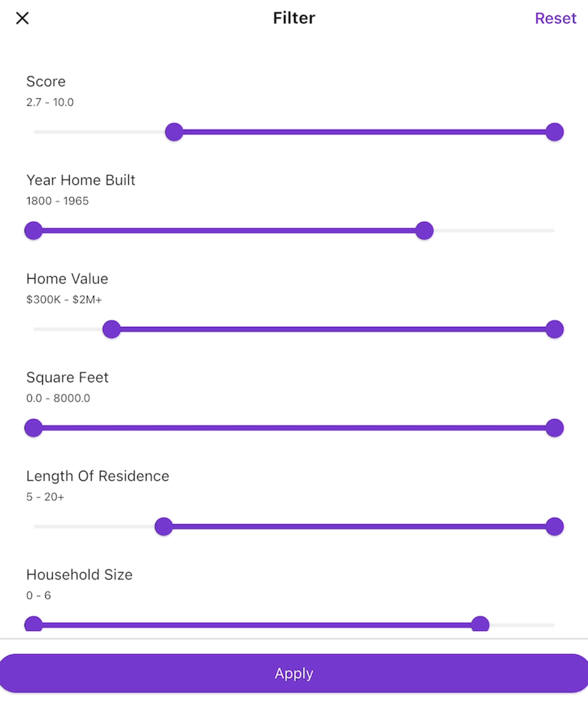This screenshot has width=588, height=702.
Task: Click the middle of the Square Feet track
Action: click(294, 428)
